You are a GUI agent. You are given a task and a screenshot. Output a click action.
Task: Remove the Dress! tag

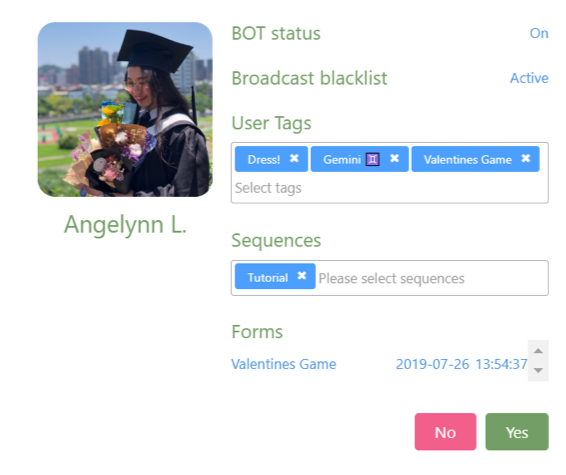coord(294,158)
